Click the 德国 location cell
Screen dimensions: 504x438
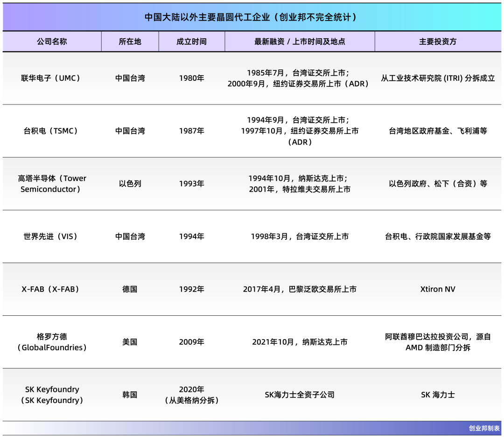tap(130, 289)
